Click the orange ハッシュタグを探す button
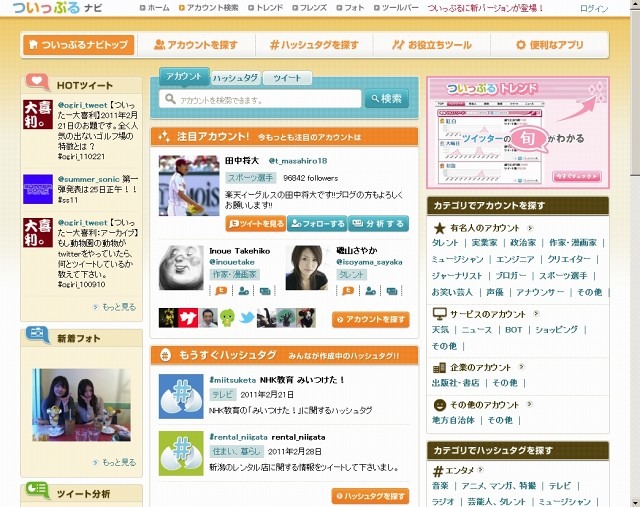The height and width of the screenshot is (507, 640). point(370,496)
